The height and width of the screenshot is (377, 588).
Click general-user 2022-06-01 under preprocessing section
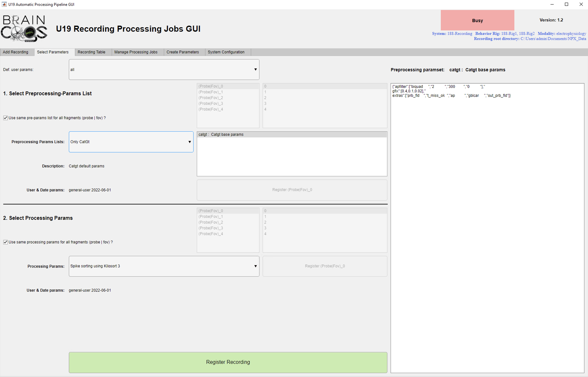coord(90,190)
